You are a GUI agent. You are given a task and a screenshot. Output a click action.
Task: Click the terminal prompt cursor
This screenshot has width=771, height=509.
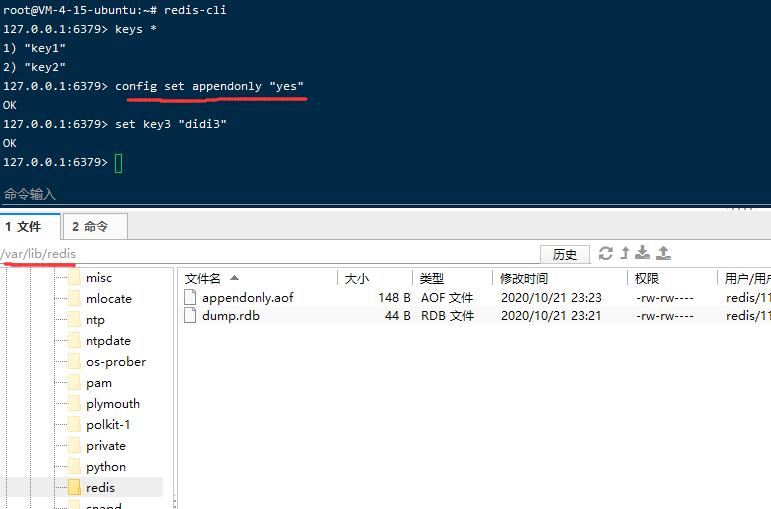(x=119, y=163)
